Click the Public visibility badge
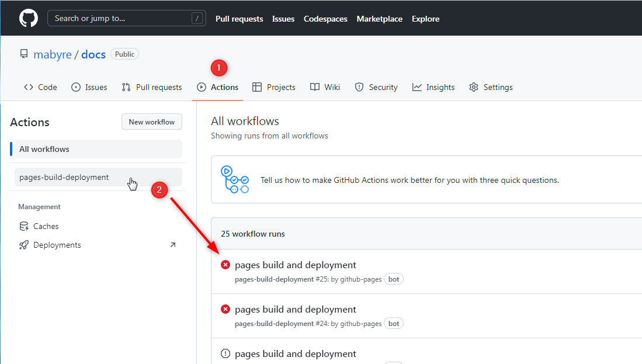Screen dimensions: 642x364 [124, 54]
